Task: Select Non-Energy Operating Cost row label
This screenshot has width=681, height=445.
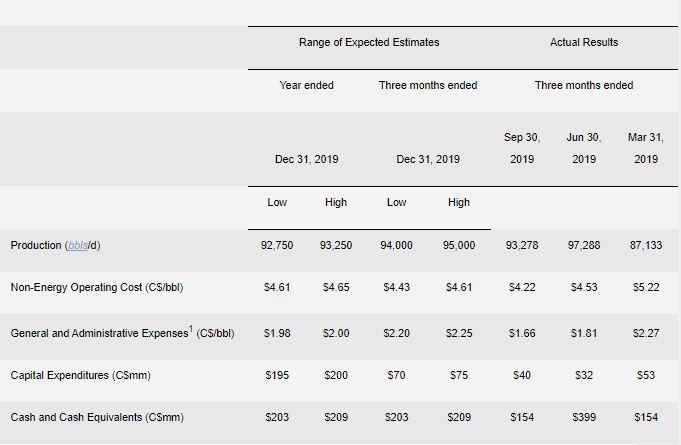Action: click(97, 287)
